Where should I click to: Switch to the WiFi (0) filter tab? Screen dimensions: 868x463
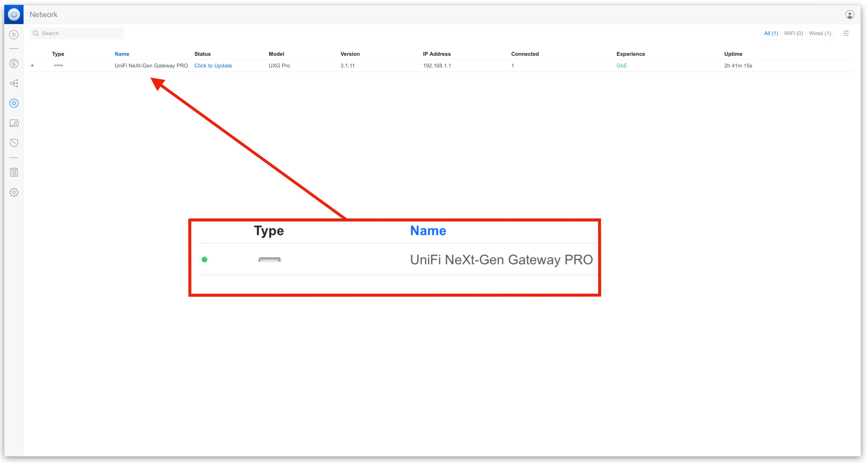coord(793,33)
